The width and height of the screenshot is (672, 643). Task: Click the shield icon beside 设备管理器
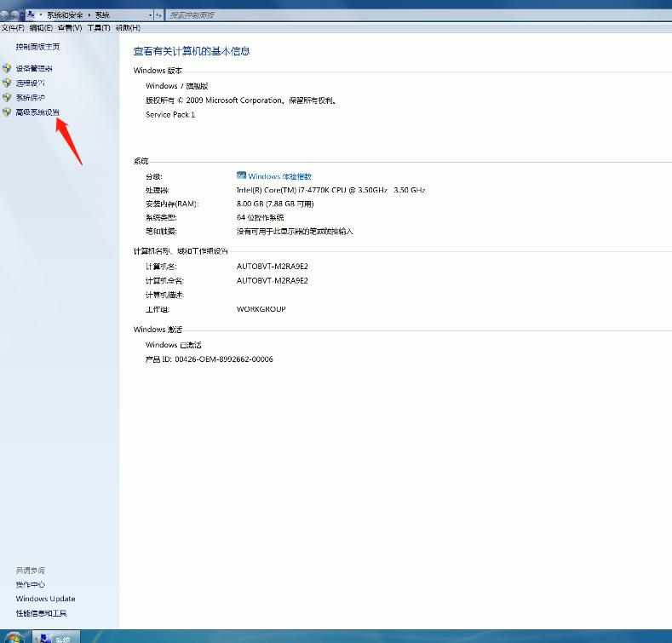pyautogui.click(x=7, y=68)
